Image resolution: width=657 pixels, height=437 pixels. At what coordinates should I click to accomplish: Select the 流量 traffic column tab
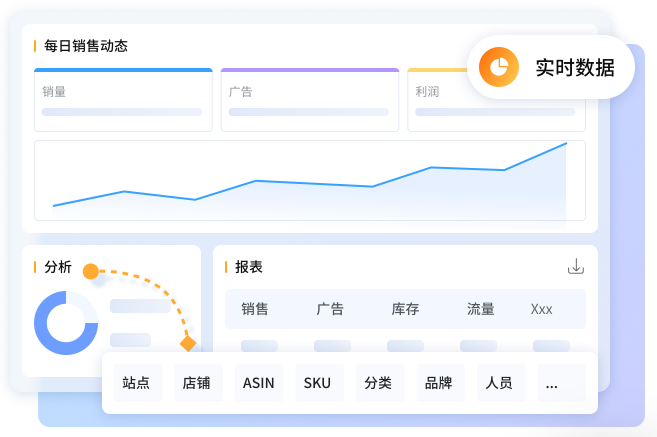[x=480, y=309]
